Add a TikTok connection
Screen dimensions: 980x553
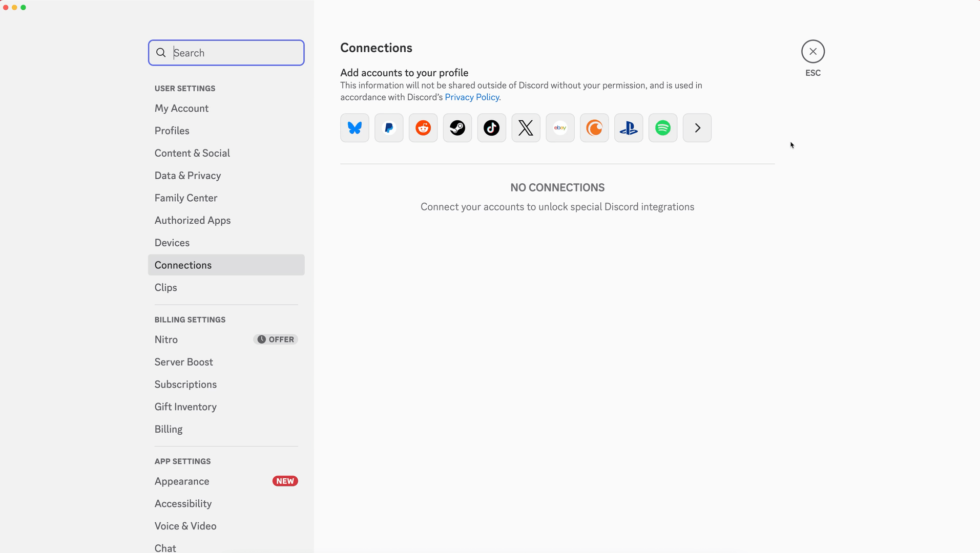pyautogui.click(x=491, y=127)
